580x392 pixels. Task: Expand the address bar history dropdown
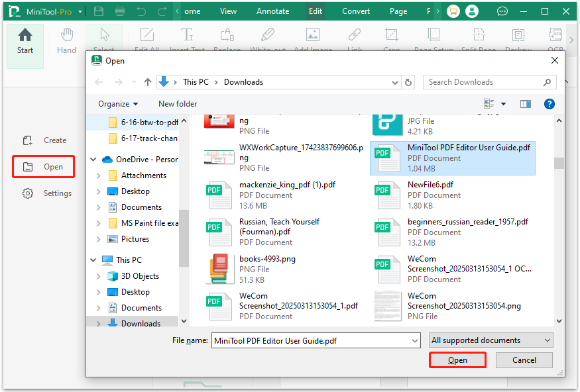[x=395, y=82]
